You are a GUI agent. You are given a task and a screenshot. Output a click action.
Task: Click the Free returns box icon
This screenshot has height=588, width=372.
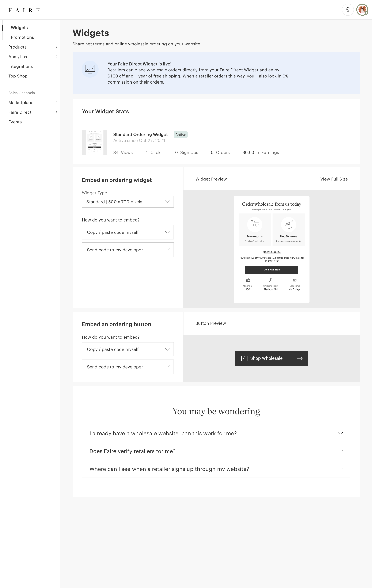click(x=254, y=224)
